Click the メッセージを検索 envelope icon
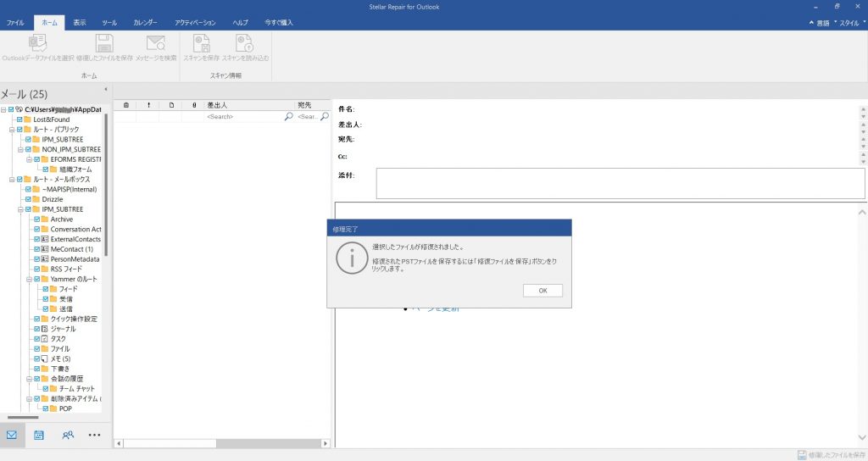Viewport: 868px width, 461px height. point(156,42)
